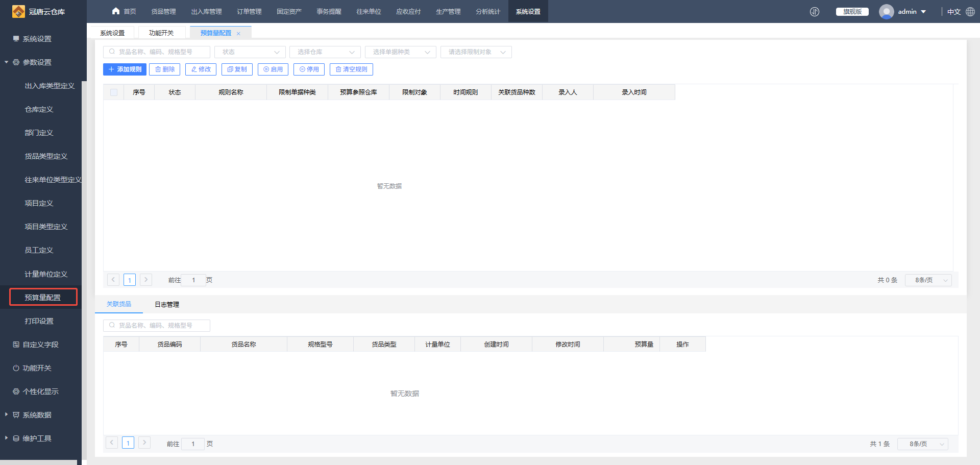Click the 系统数据 sidebar icon
Screen dimensions: 980x465
pos(16,415)
